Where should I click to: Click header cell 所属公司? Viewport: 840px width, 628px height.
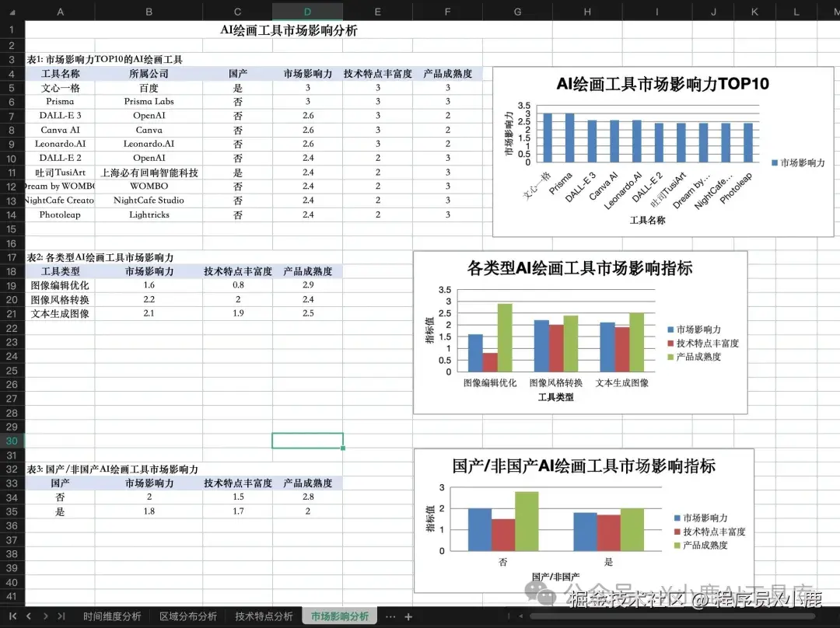[149, 74]
